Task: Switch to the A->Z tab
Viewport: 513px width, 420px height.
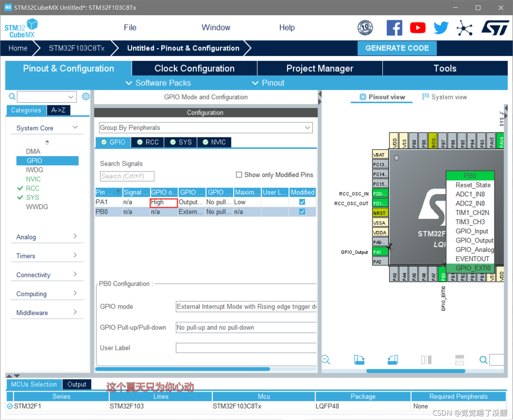Action: click(58, 110)
